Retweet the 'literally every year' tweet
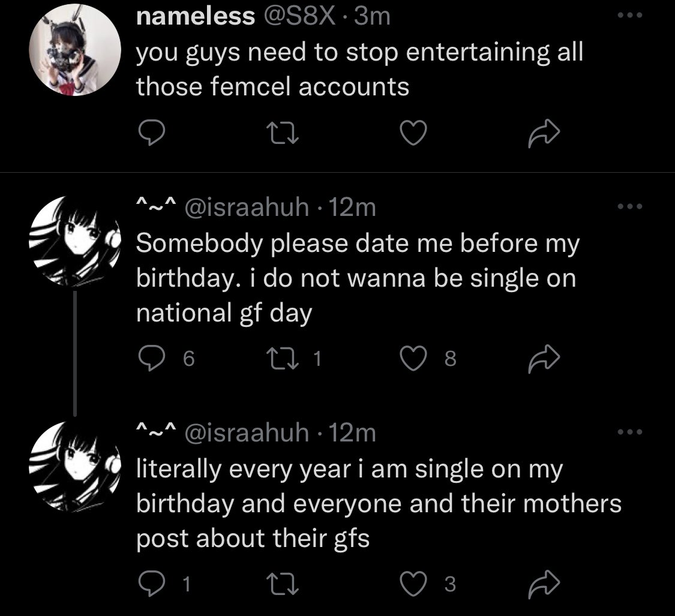Image resolution: width=675 pixels, height=616 pixels. 280,584
